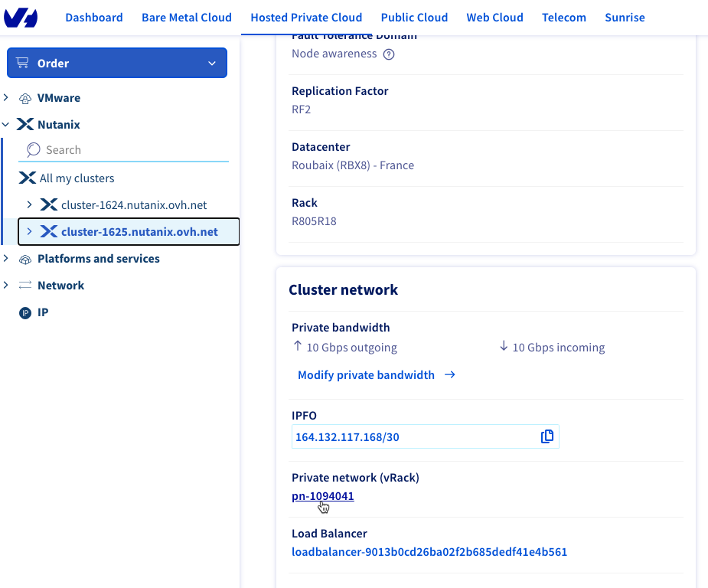708x588 pixels.
Task: Open Node awareness help tooltip icon
Action: (x=389, y=54)
